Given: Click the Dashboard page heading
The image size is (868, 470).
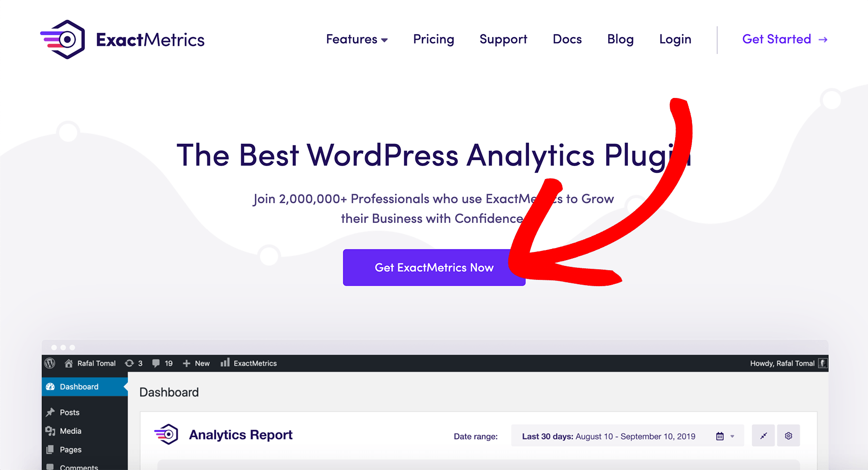Looking at the screenshot, I should click(x=169, y=392).
